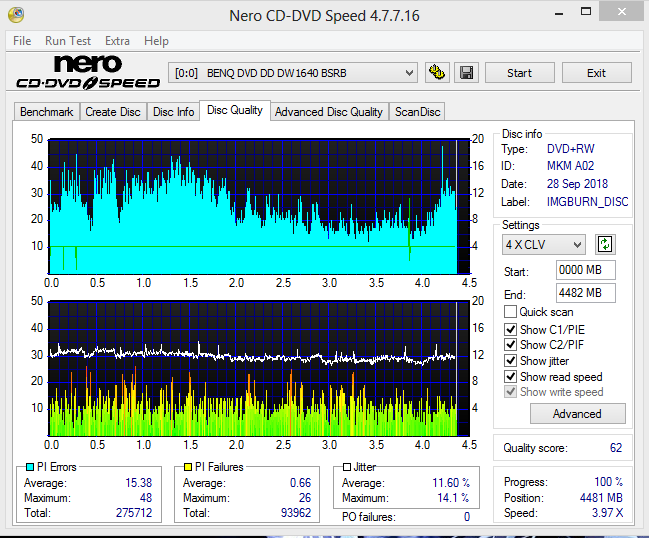Viewport: 649px width, 538px height.
Task: Open the Help menu
Action: click(156, 41)
